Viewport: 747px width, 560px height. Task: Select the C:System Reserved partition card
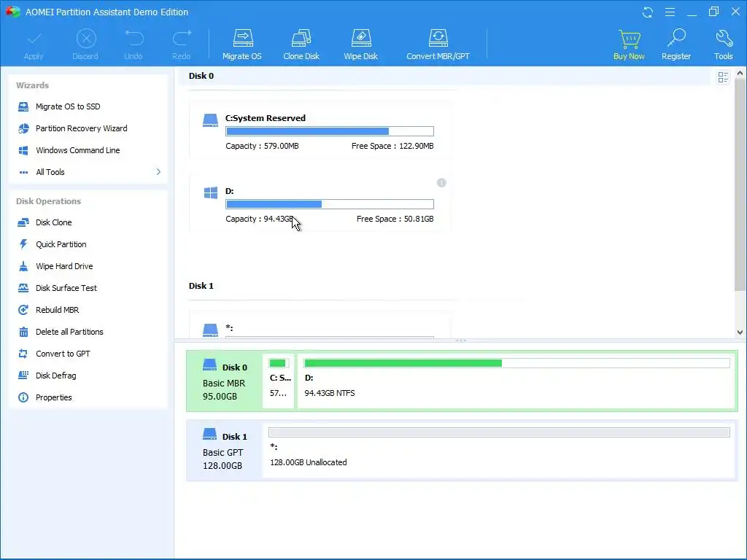pos(320,130)
